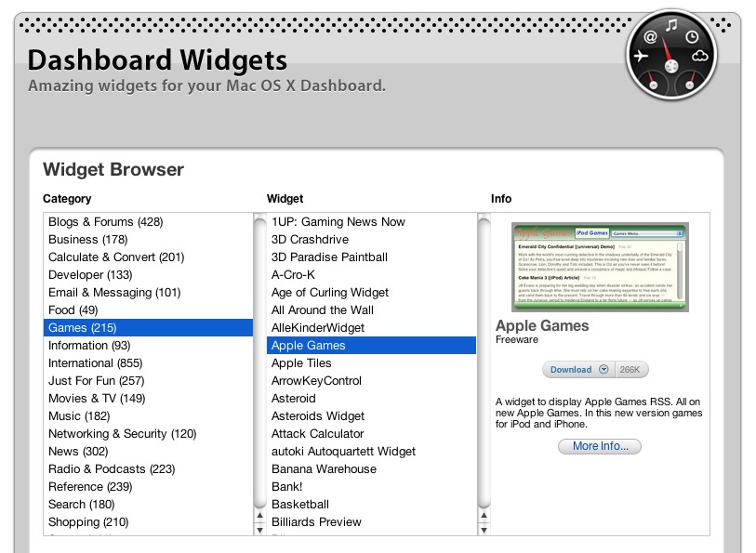Image resolution: width=756 pixels, height=553 pixels.
Task: Select the autoki Autoquartett Widget entry
Action: [x=371, y=452]
